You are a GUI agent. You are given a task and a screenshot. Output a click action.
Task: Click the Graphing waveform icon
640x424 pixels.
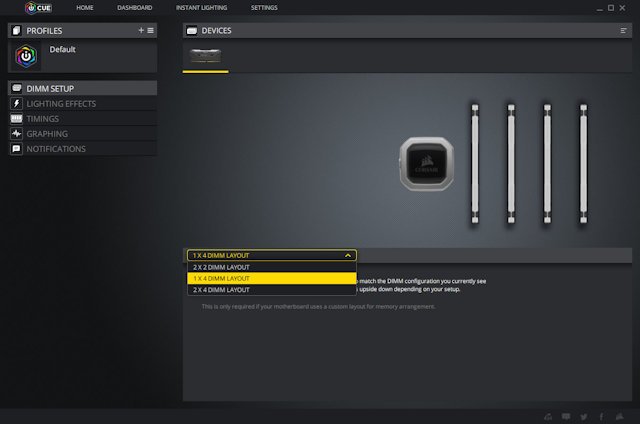pos(16,133)
